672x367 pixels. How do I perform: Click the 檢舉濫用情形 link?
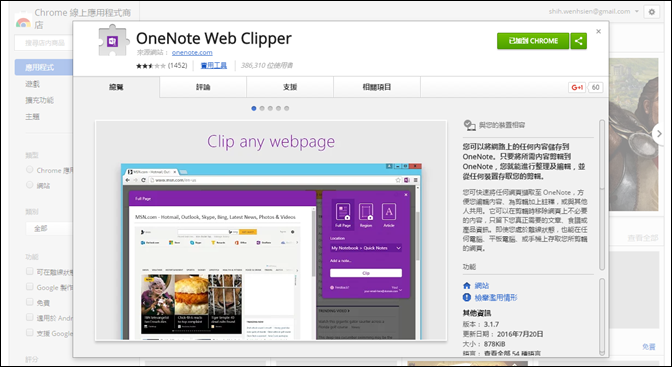[x=496, y=298]
